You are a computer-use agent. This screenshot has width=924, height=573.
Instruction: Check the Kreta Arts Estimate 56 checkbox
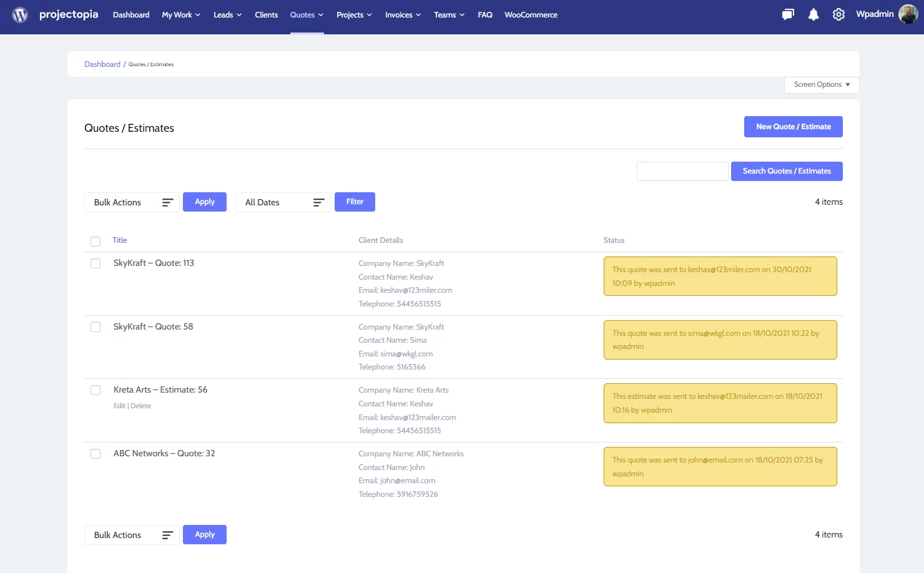point(96,390)
